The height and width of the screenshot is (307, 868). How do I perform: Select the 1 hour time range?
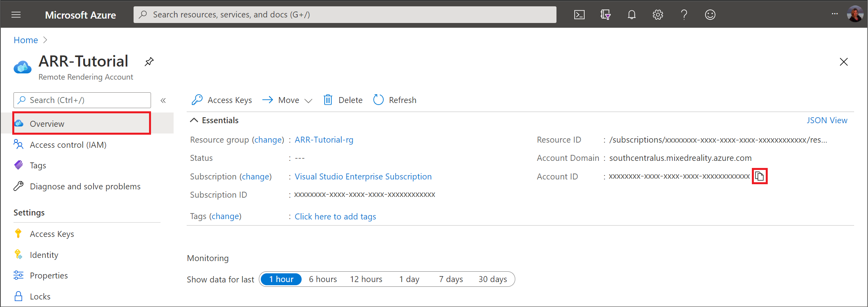(281, 279)
